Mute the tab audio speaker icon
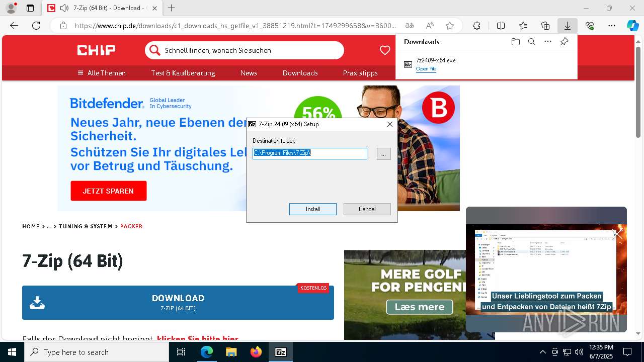 pos(64,8)
